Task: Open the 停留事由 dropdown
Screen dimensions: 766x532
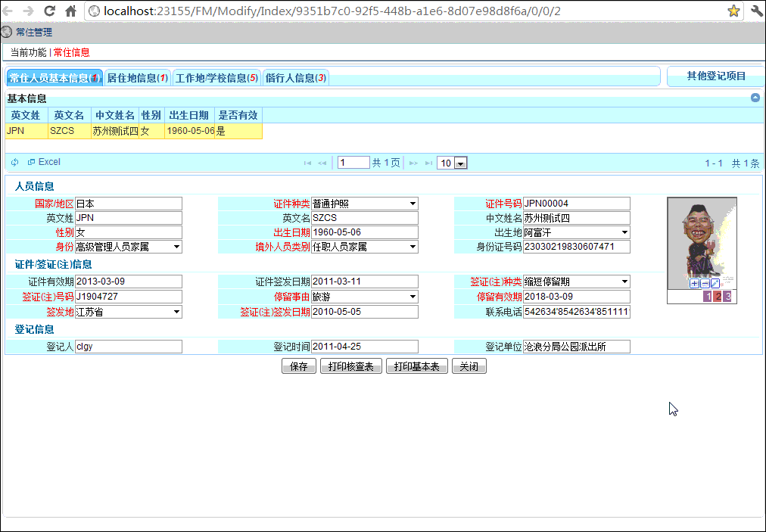Action: [x=364, y=297]
